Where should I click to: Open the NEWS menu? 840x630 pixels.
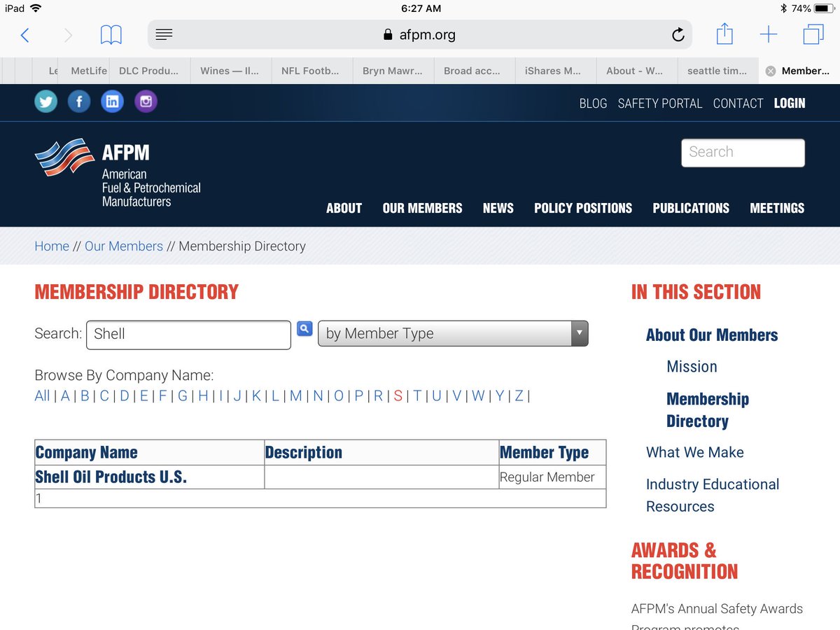(498, 208)
